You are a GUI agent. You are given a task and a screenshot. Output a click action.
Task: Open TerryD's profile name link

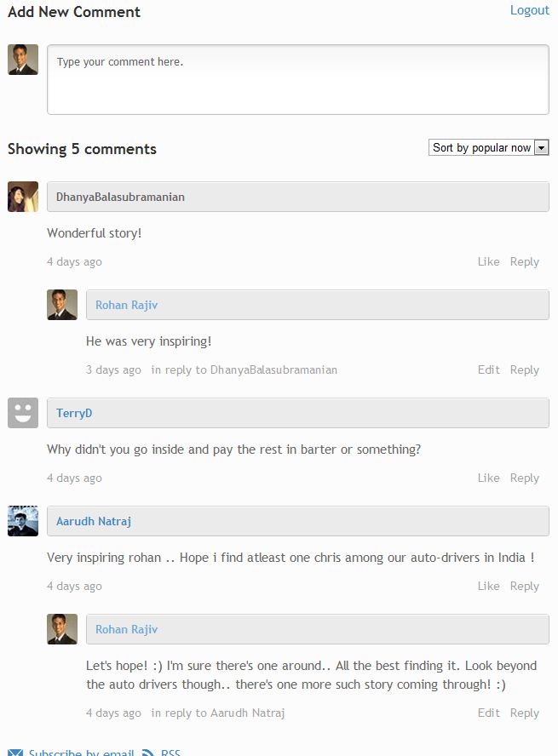pyautogui.click(x=74, y=413)
